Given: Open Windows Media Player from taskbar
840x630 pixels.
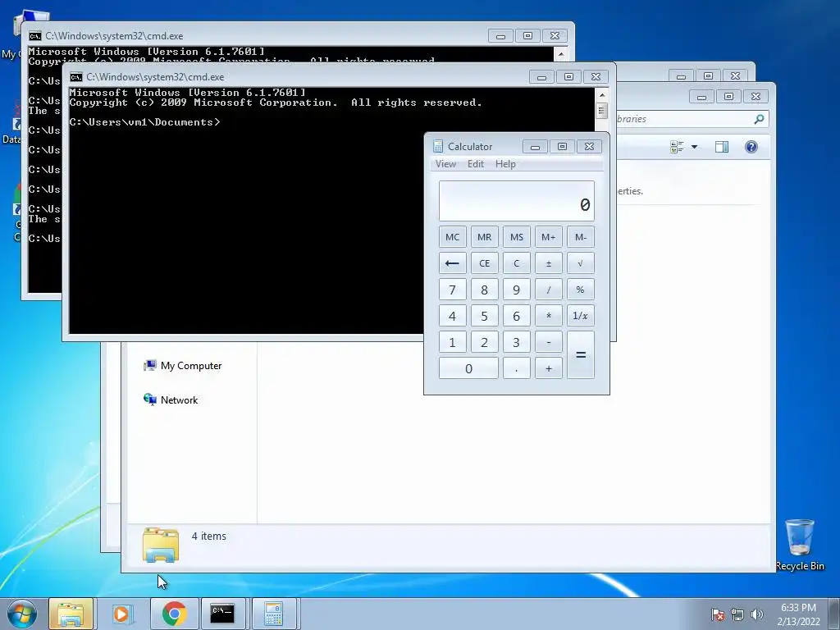Looking at the screenshot, I should coord(121,614).
